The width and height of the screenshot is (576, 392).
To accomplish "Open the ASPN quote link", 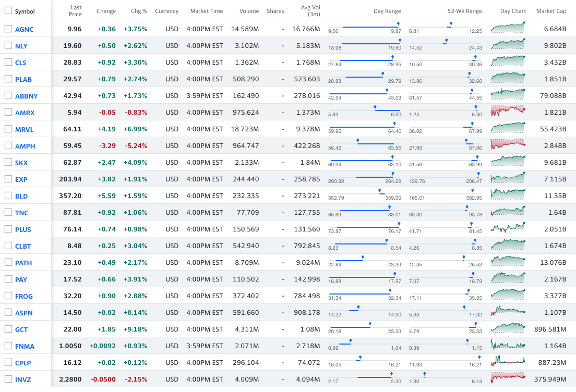I will [x=24, y=313].
